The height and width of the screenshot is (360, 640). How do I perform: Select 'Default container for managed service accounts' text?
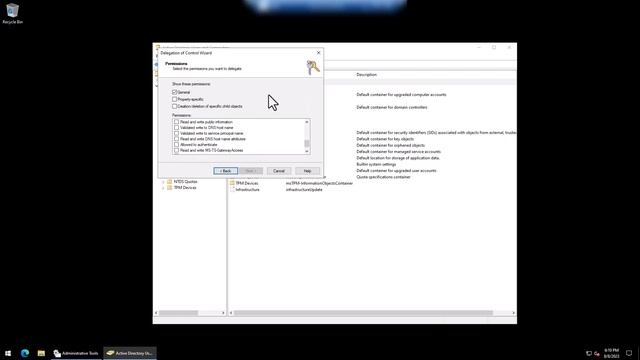(398, 152)
